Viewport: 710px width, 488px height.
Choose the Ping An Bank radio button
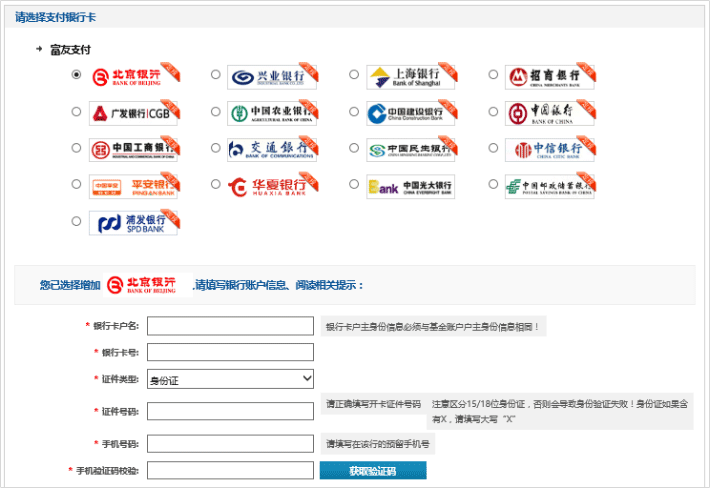77,186
